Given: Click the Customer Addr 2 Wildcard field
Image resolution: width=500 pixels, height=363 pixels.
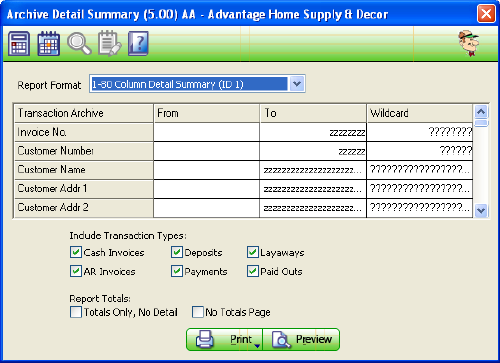Looking at the screenshot, I should [x=420, y=208].
